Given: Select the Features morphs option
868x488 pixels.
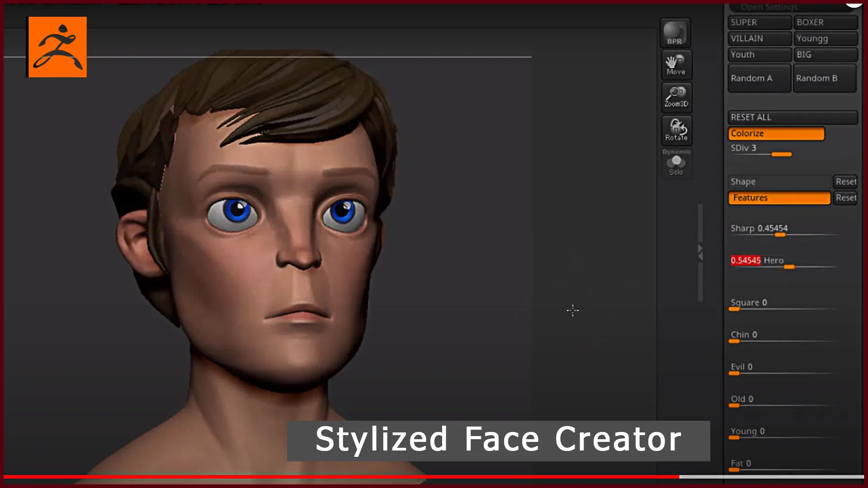Looking at the screenshot, I should (778, 197).
